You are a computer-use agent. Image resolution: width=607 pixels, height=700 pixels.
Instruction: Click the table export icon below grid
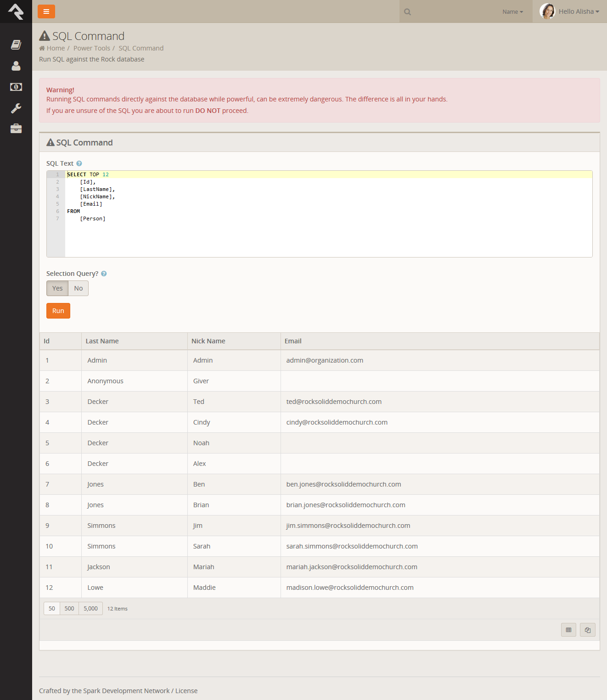(x=568, y=630)
